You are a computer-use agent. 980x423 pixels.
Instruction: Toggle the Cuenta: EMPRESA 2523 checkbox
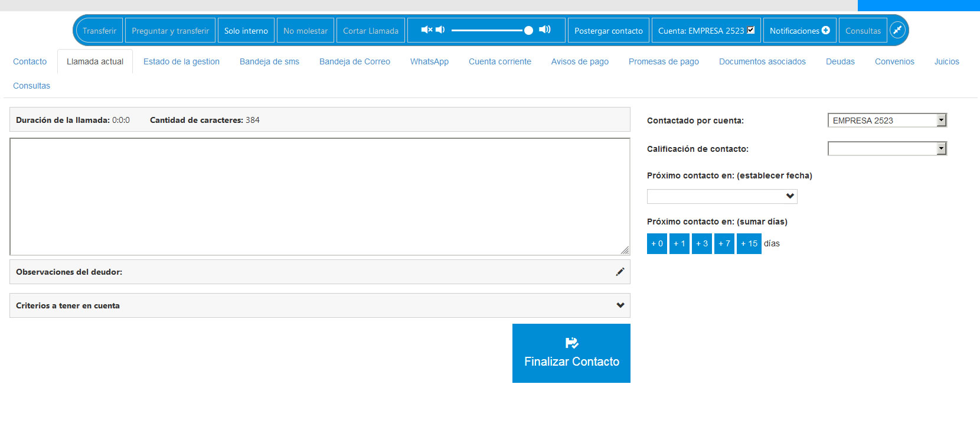point(750,30)
